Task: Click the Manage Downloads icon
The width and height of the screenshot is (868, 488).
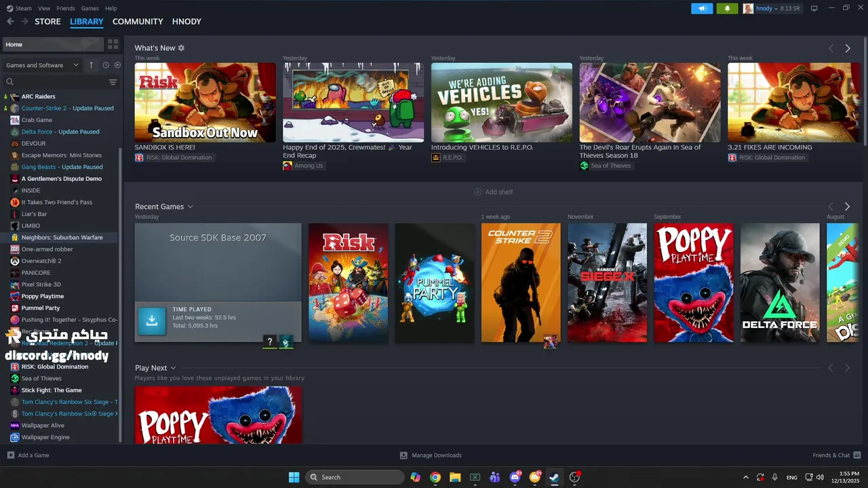Action: click(x=403, y=455)
